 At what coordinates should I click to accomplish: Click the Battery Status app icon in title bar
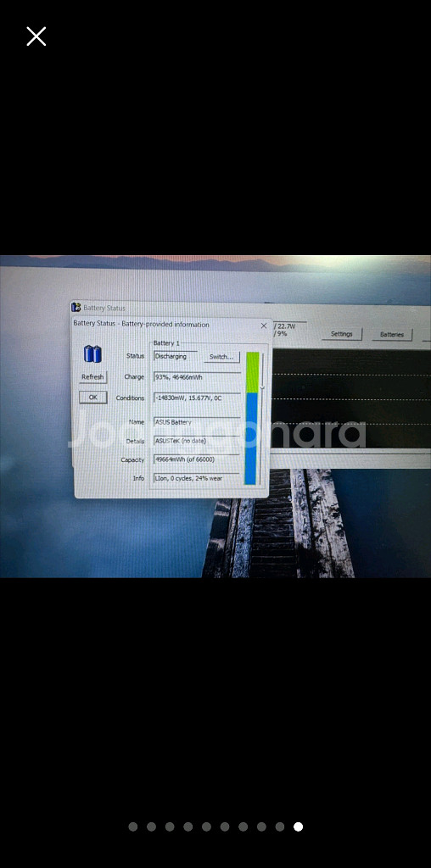pyautogui.click(x=76, y=307)
